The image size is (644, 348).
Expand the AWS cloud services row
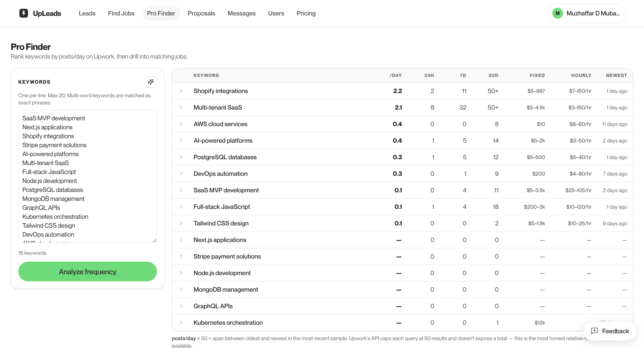(181, 124)
